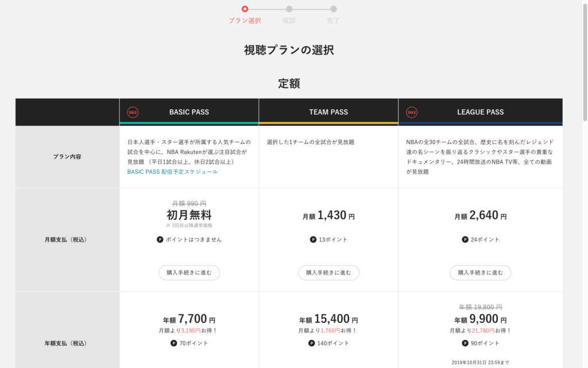Select the LEAGUE PASS column header
The height and width of the screenshot is (368, 588).
(x=481, y=112)
